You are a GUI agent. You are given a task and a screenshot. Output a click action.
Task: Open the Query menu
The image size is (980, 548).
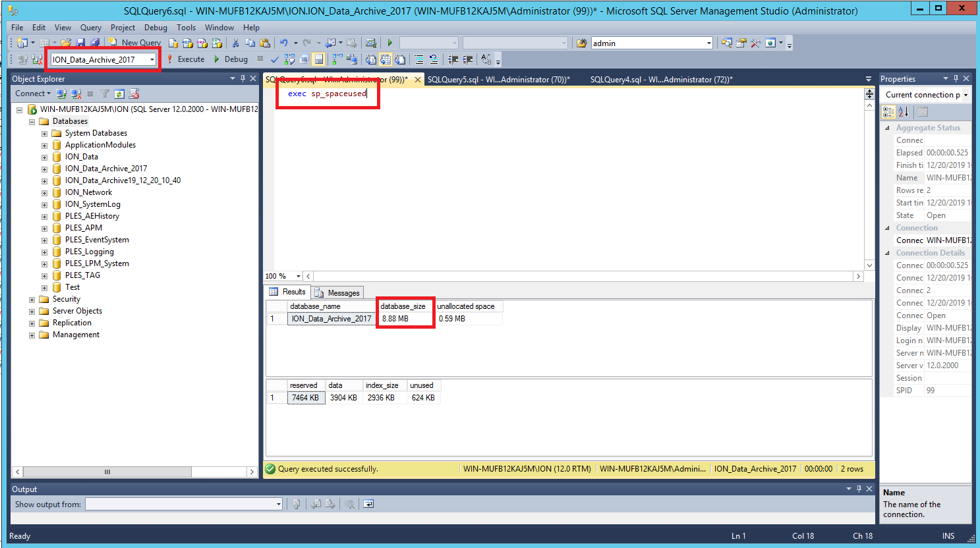pyautogui.click(x=91, y=28)
